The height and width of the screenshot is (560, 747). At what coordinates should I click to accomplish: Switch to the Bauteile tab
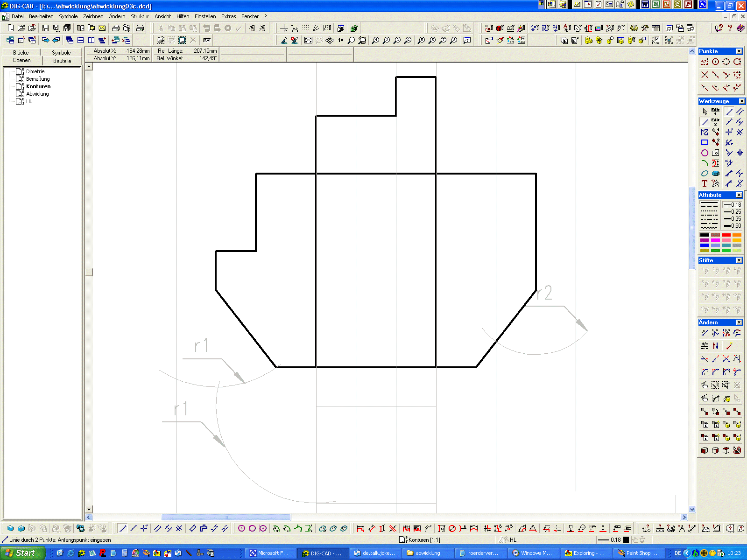click(62, 61)
